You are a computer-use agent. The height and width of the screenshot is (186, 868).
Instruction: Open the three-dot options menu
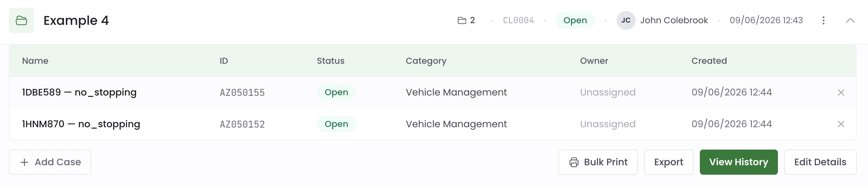tap(823, 20)
